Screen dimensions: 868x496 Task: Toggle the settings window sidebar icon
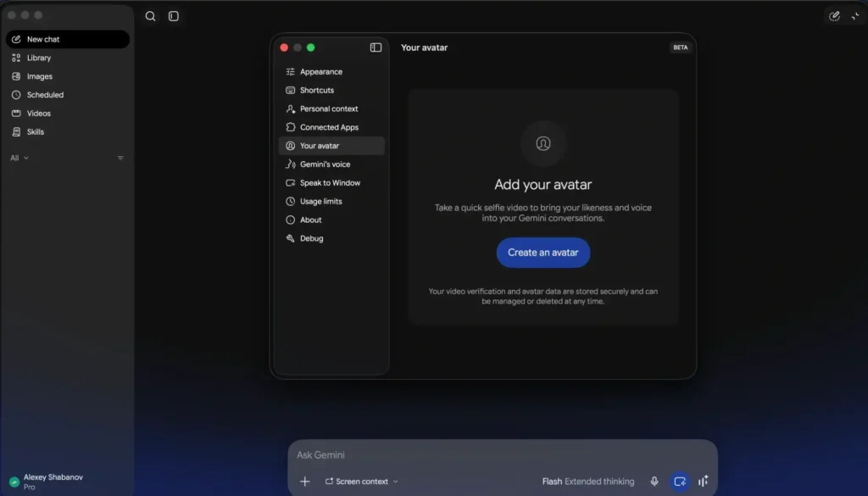(376, 47)
